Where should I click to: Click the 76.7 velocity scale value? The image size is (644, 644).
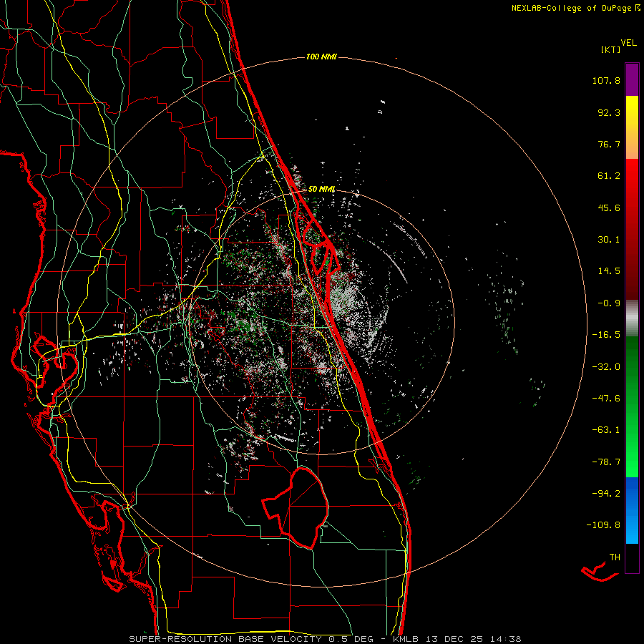pos(609,144)
